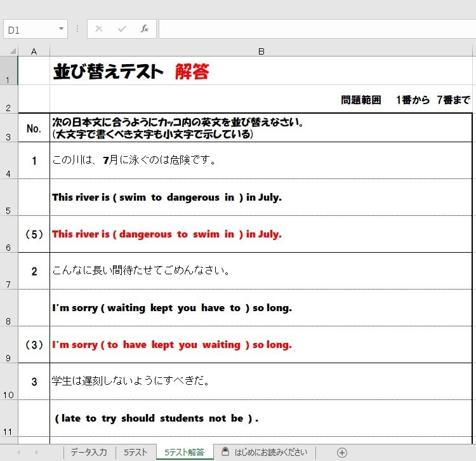Screen dimensions: 476x461
Task: Click into the formula bar input
Action: pyautogui.click(x=317, y=29)
